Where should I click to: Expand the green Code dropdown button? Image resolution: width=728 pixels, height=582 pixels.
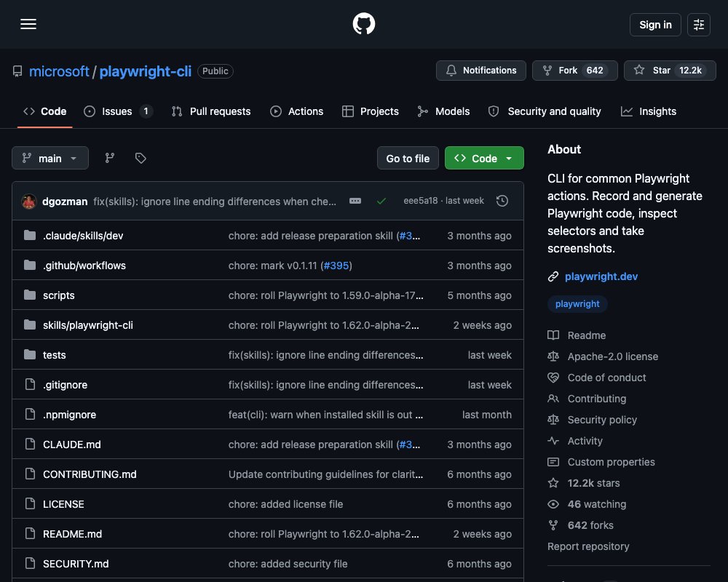pyautogui.click(x=484, y=159)
